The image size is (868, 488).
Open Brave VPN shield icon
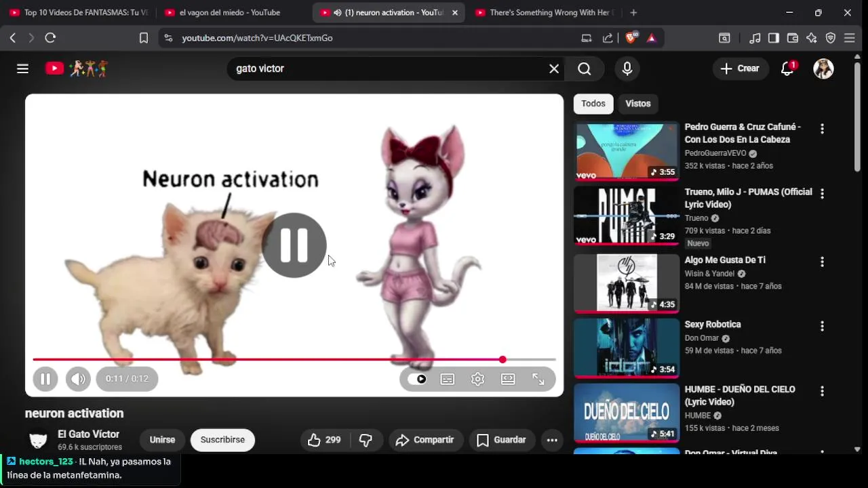click(x=831, y=38)
